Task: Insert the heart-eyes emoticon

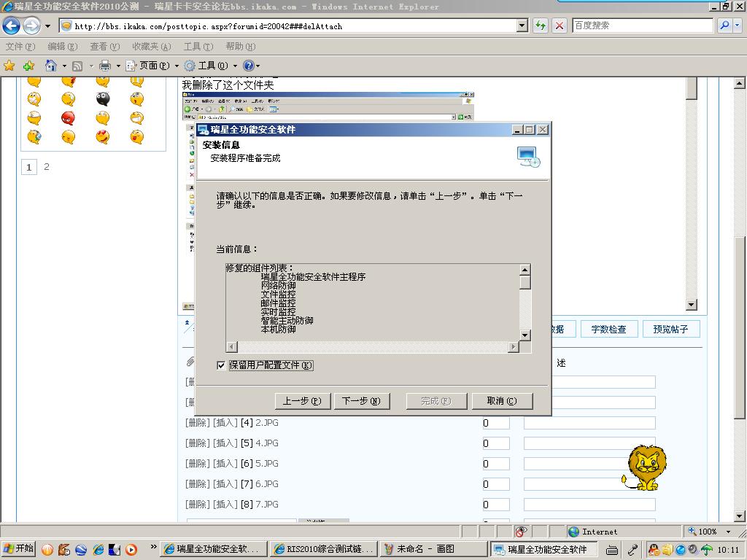Action: pyautogui.click(x=102, y=136)
